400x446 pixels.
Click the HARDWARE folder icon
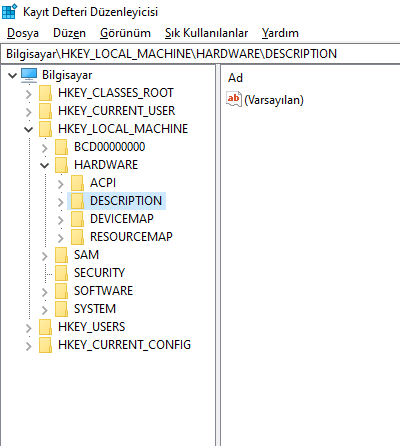click(x=61, y=165)
